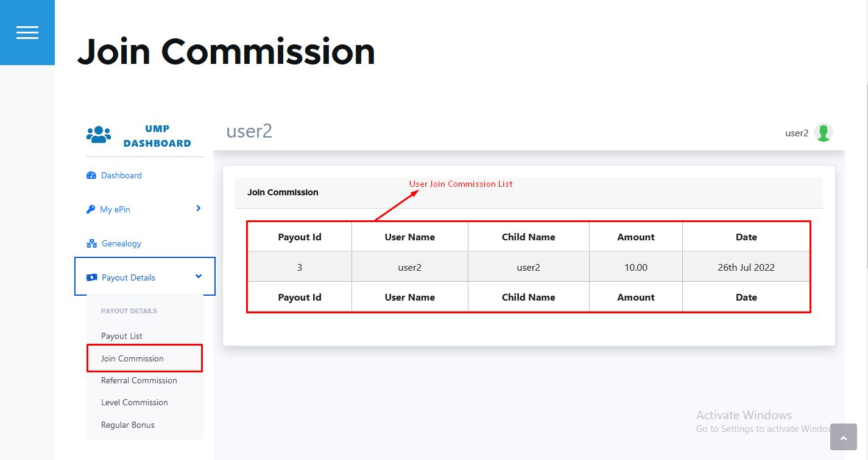
Task: Open the hamburger menu button
Action: (x=27, y=32)
